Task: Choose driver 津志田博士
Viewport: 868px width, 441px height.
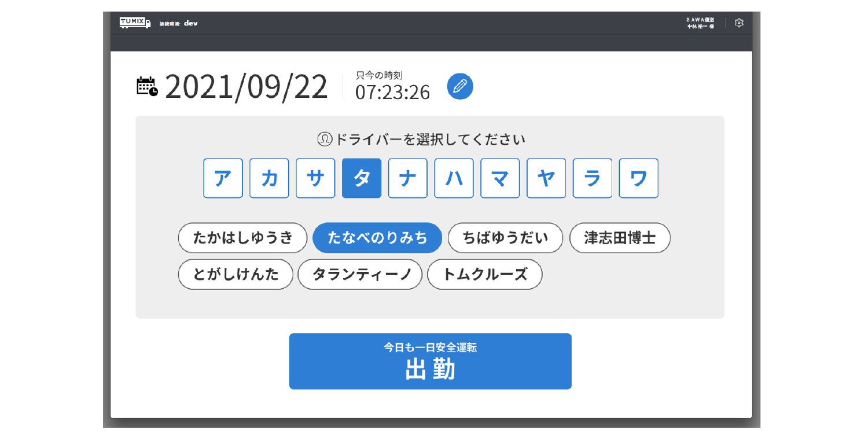Action: [620, 238]
